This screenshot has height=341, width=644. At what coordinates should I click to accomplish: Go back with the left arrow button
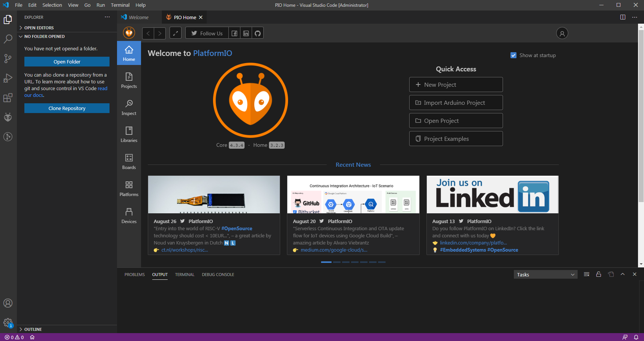pos(148,33)
